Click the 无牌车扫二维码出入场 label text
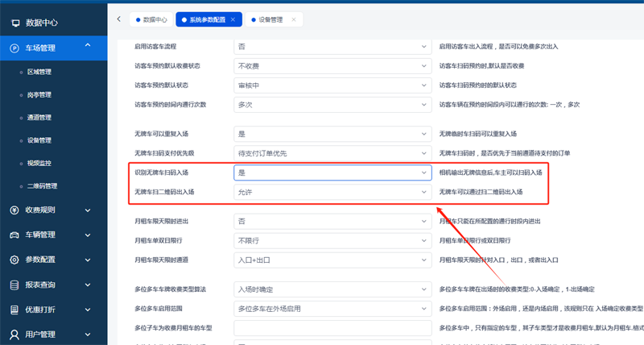The image size is (644, 345). pyautogui.click(x=164, y=192)
